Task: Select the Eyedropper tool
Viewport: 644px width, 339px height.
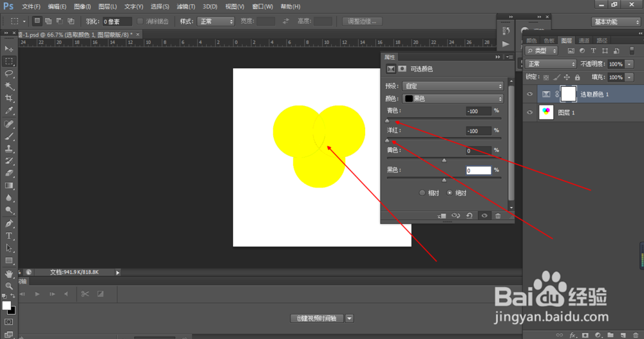Action: (8, 111)
